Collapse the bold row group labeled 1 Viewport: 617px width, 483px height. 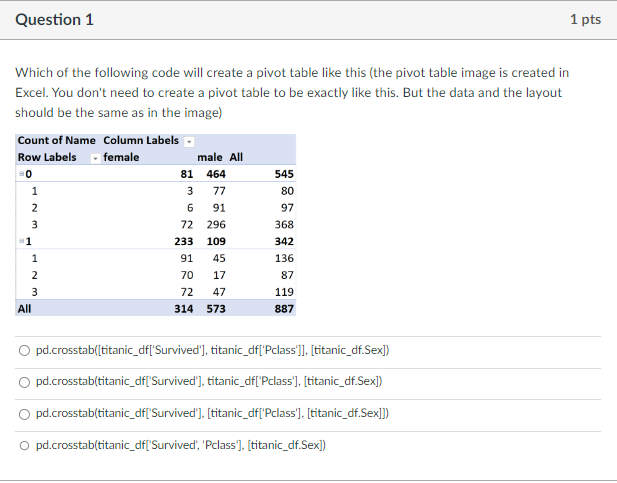[21, 241]
